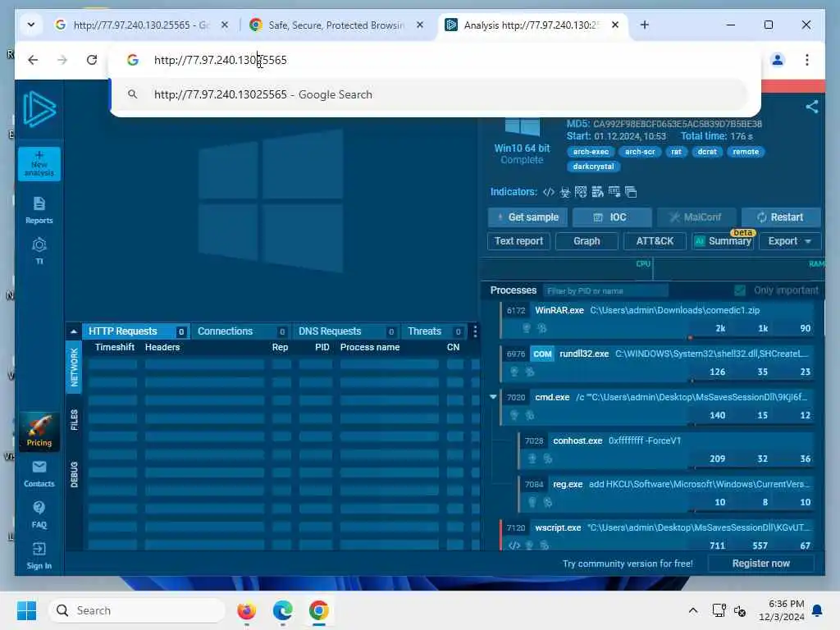Select the rundll32.exe process row
Viewport: 840px width, 630px height.
coord(657,363)
